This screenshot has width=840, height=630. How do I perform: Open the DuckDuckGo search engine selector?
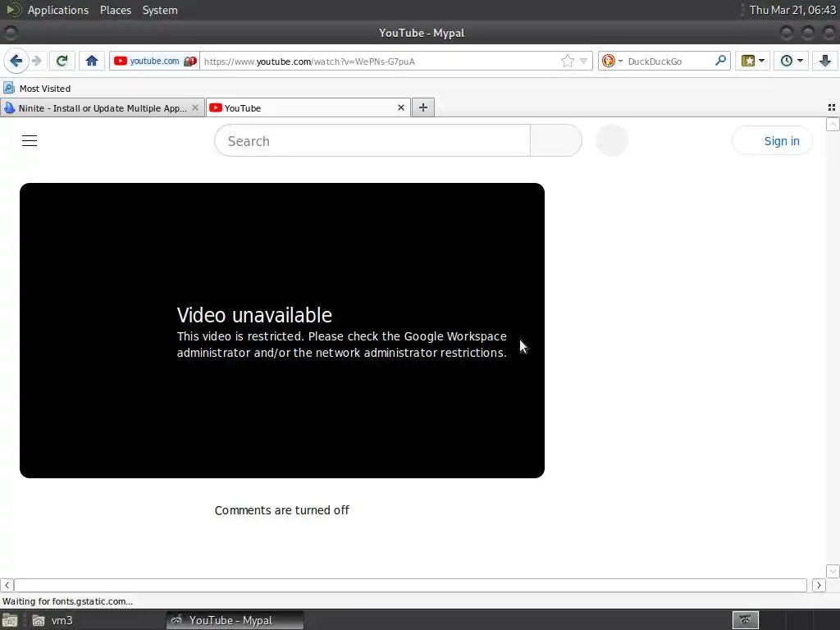coord(612,61)
